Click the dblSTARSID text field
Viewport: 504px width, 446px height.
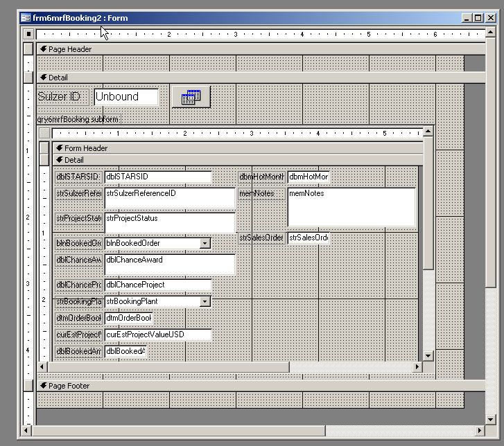coord(157,177)
